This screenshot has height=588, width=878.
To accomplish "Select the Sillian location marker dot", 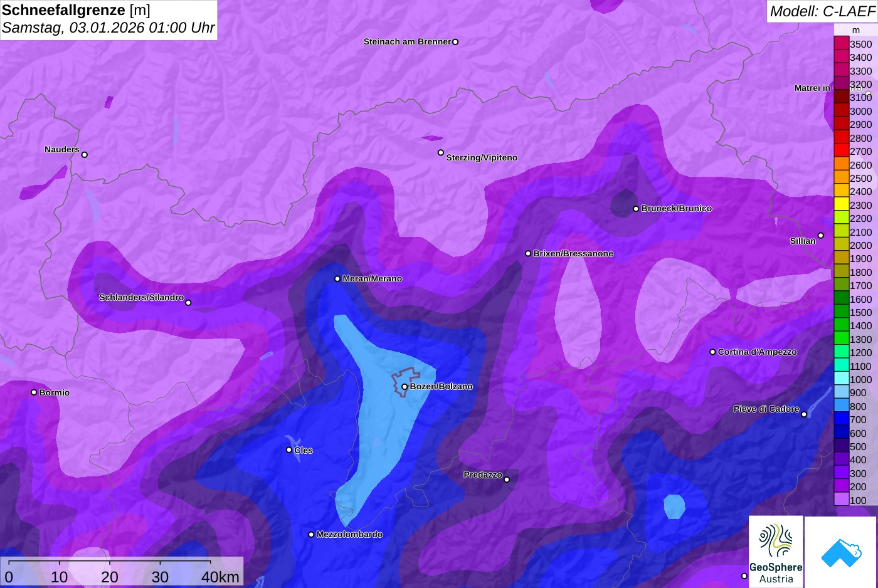I will click(820, 236).
